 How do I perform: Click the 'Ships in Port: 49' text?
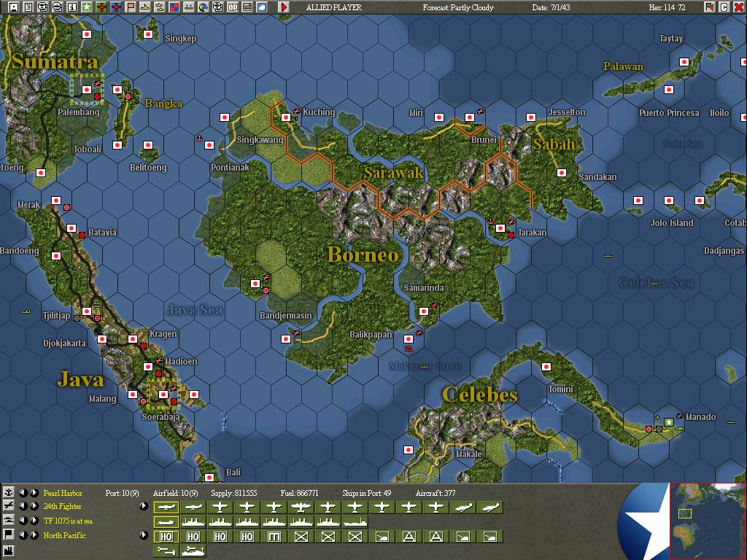tap(366, 493)
